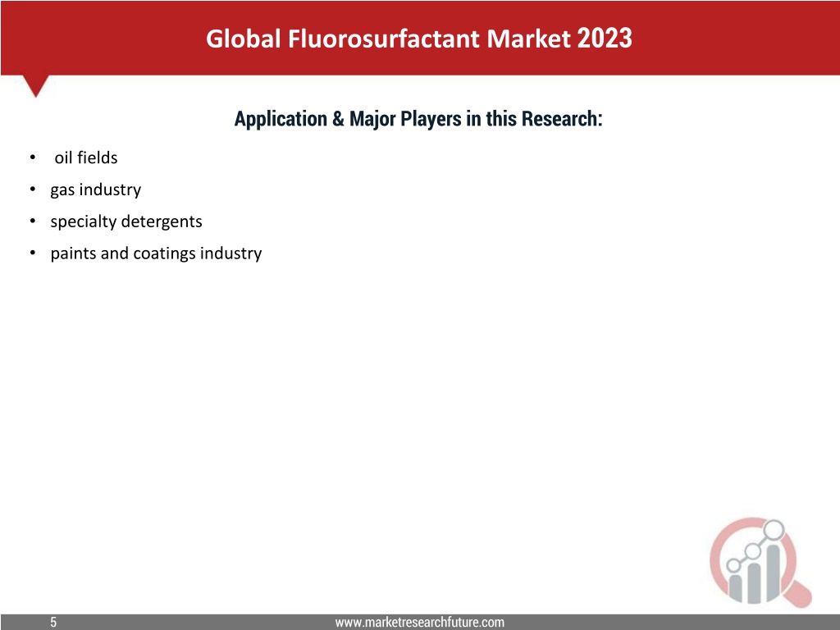Click the Market Research Future logo icon

click(760, 562)
